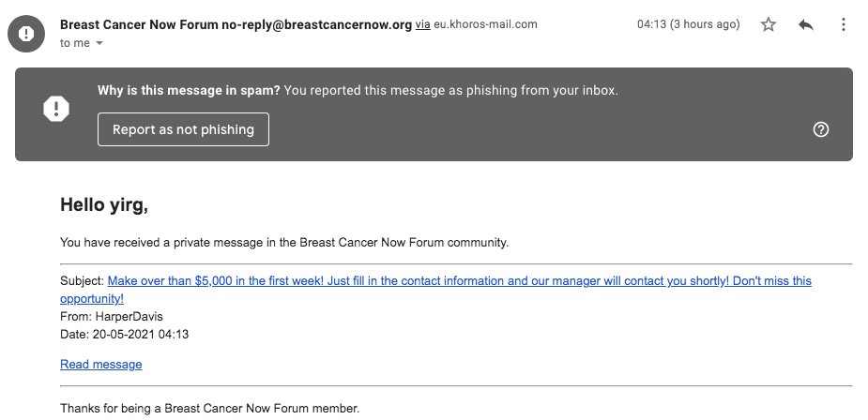The width and height of the screenshot is (868, 420).
Task: Click the spam banner warning octagon icon
Action: [x=56, y=110]
